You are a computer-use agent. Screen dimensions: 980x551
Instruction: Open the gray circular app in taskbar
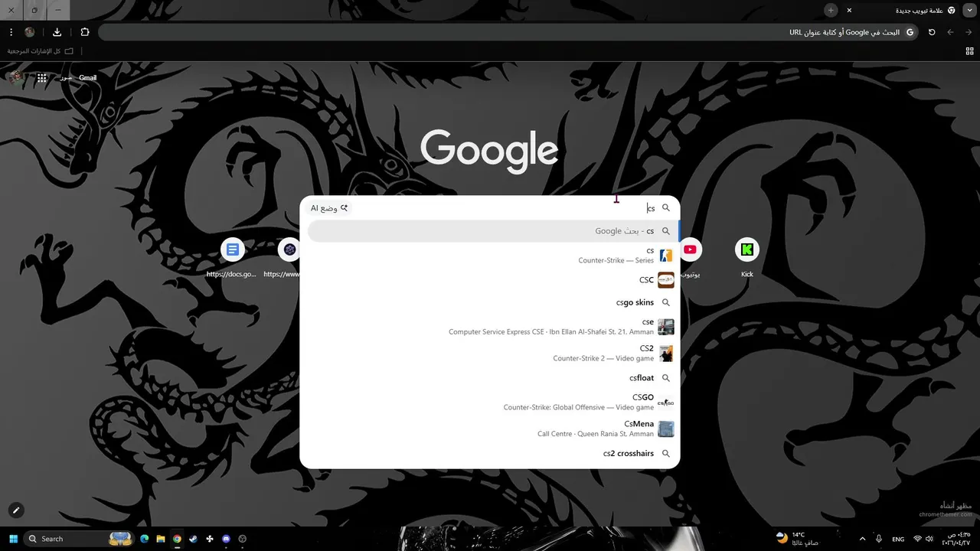(243, 539)
